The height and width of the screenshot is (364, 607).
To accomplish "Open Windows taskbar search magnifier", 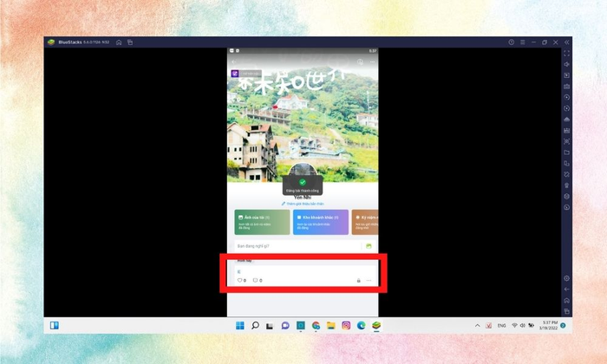I will tap(255, 326).
